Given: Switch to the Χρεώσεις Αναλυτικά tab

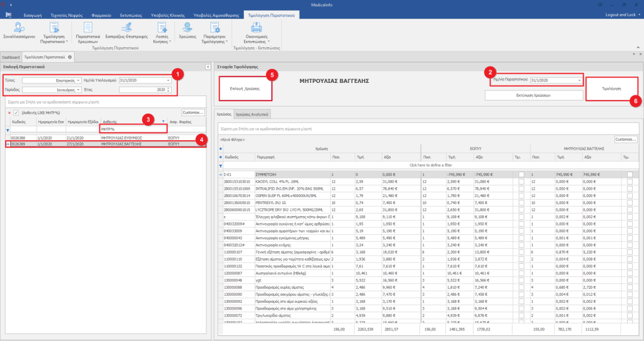Looking at the screenshot, I should point(252,114).
